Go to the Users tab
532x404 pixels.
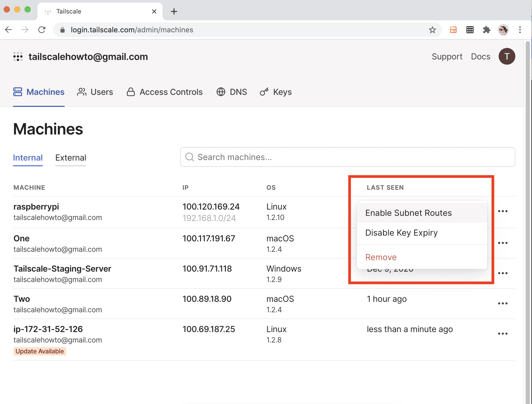[x=95, y=92]
